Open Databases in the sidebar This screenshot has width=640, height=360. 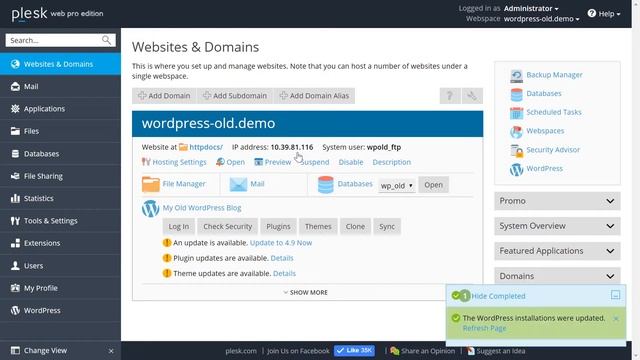pyautogui.click(x=60, y=154)
